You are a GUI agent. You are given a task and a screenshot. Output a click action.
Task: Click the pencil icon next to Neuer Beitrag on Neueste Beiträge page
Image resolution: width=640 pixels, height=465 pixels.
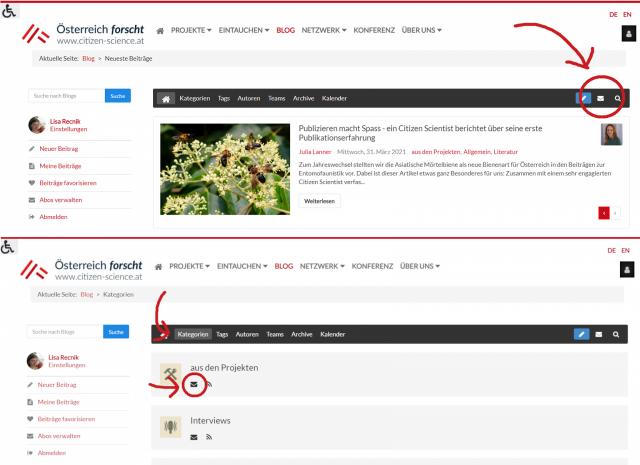click(x=32, y=149)
